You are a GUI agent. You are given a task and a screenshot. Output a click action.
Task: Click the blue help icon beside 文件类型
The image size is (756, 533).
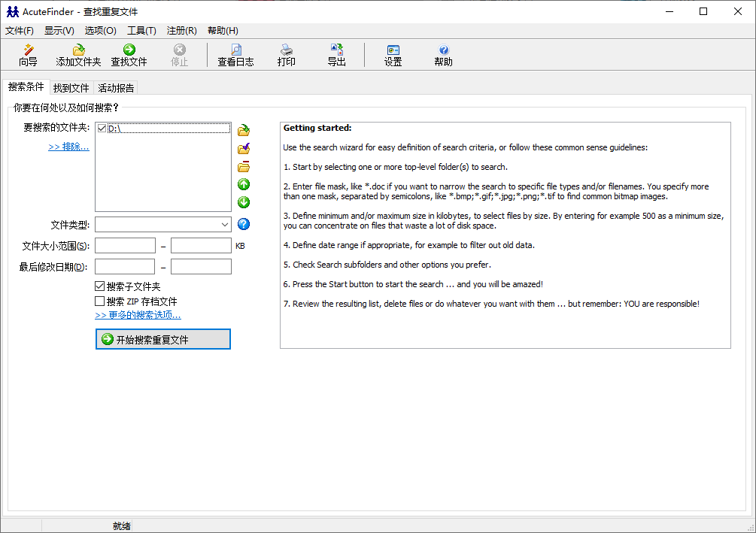point(244,224)
